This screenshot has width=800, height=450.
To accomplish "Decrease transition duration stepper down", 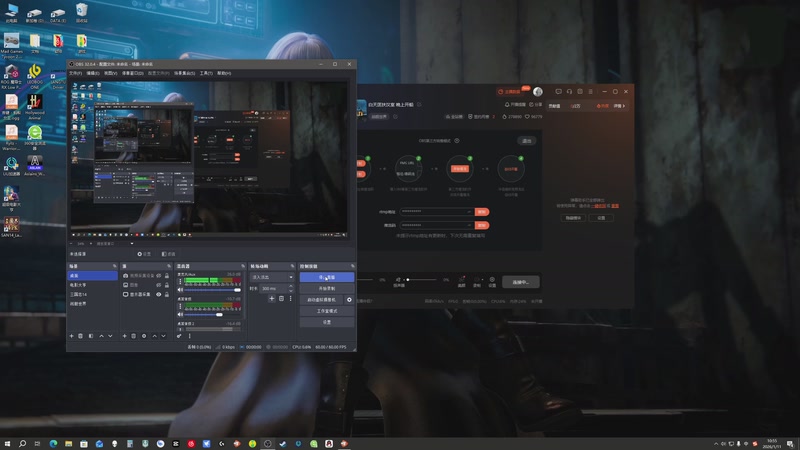I will point(291,290).
